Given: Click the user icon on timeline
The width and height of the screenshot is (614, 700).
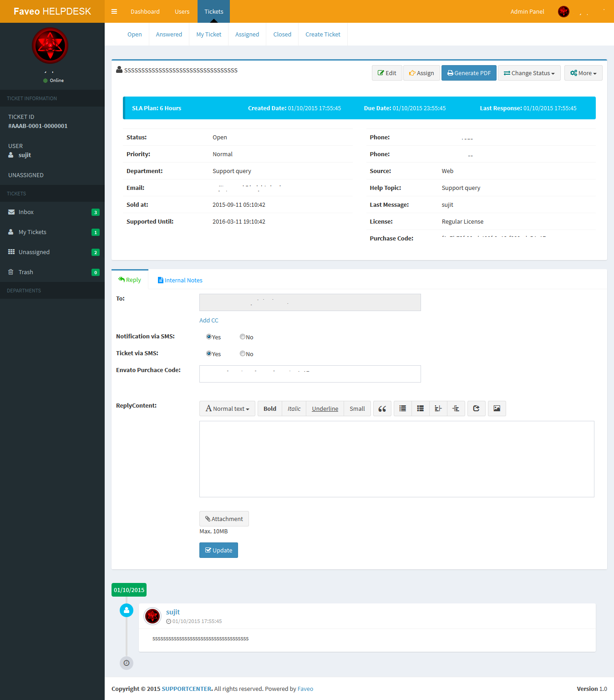Looking at the screenshot, I should coord(127,610).
